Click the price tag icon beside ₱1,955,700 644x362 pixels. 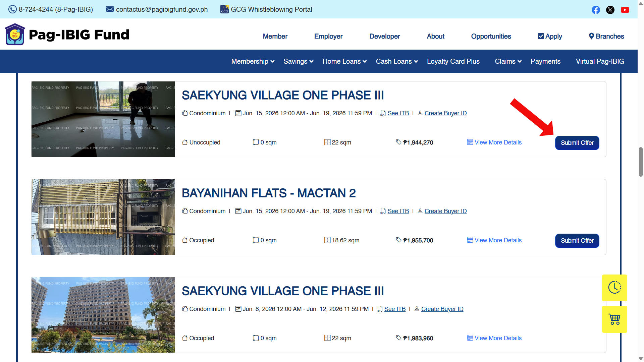398,240
